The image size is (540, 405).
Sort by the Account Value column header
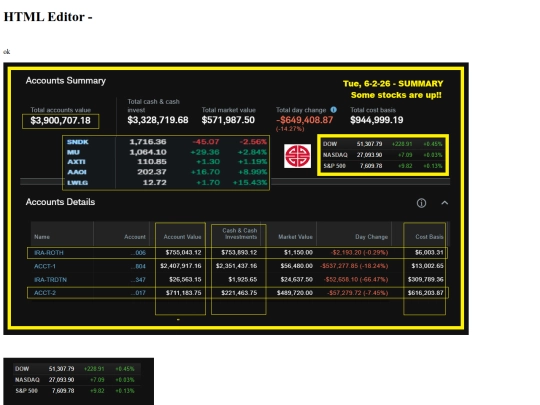(182, 237)
